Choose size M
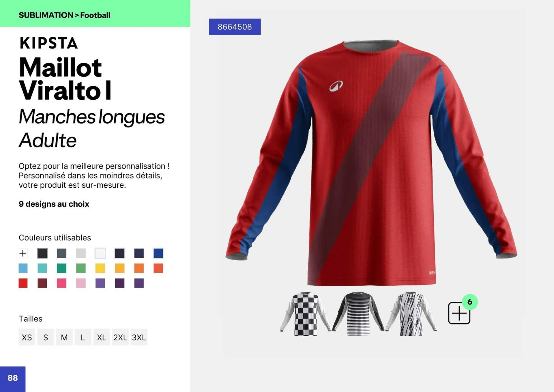 (x=64, y=337)
